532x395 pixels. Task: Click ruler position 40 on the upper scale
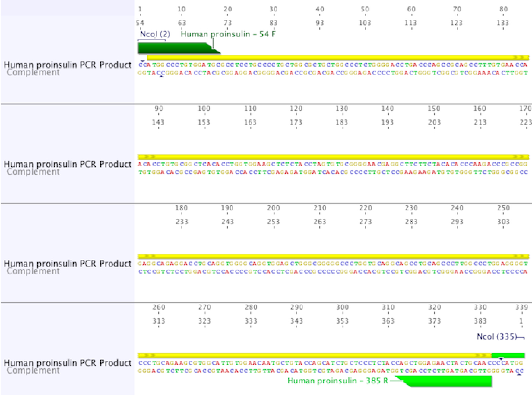coord(320,9)
